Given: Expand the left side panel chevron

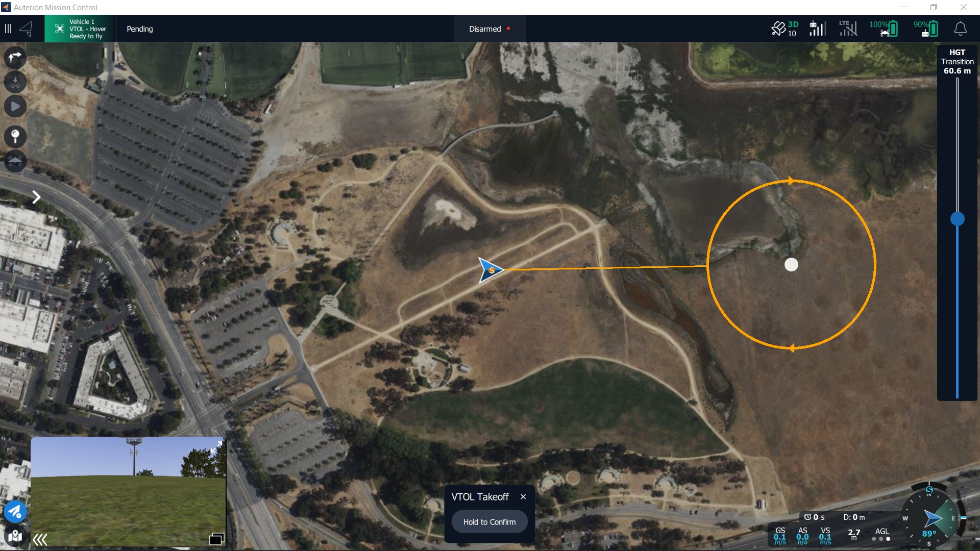Looking at the screenshot, I should click(x=36, y=197).
